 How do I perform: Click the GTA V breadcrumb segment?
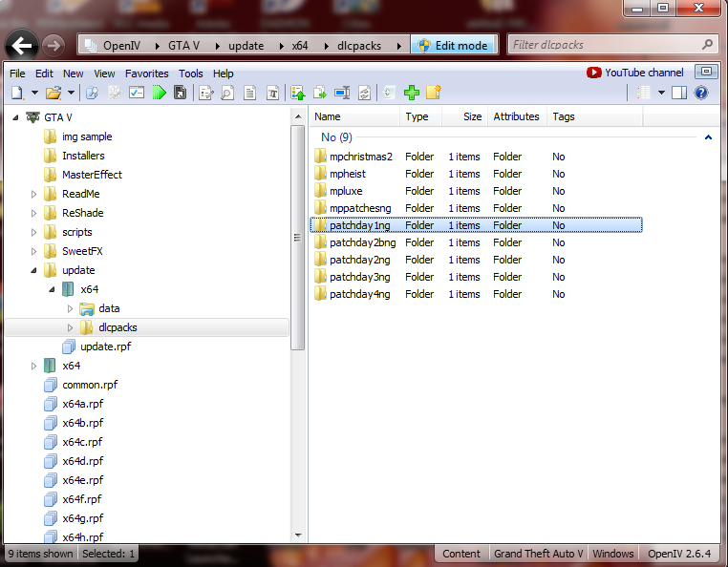[x=183, y=46]
